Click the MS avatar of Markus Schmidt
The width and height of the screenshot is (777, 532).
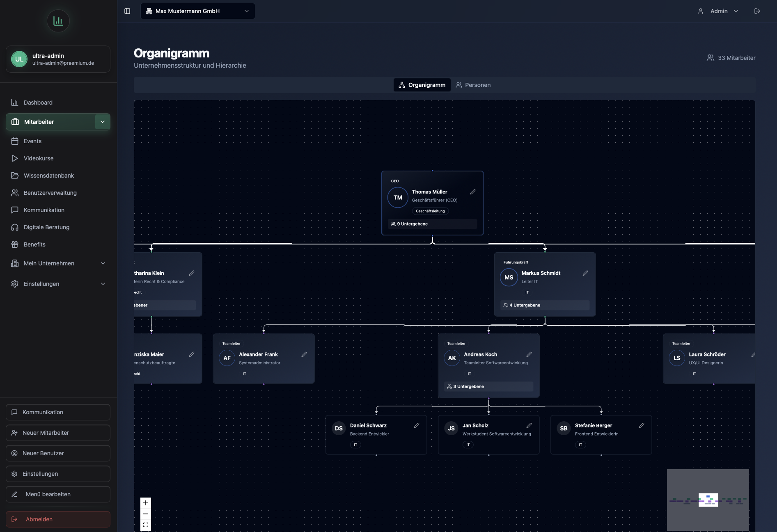coord(509,278)
